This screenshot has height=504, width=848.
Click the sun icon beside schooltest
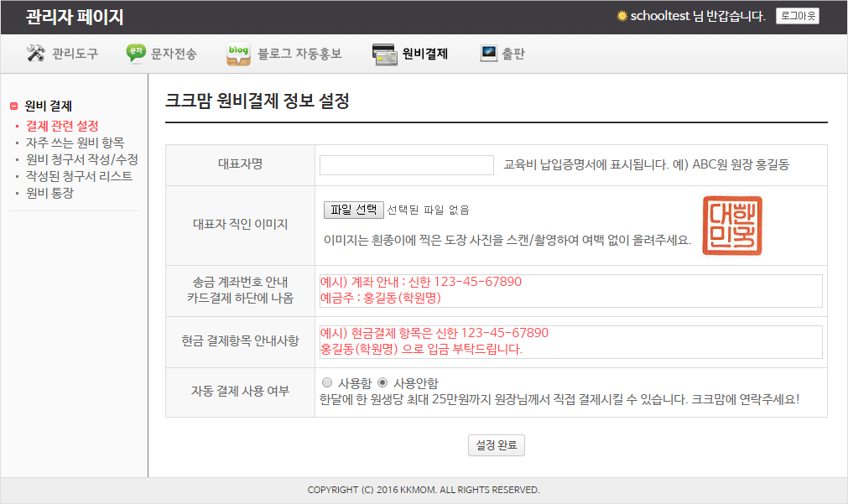click(622, 16)
